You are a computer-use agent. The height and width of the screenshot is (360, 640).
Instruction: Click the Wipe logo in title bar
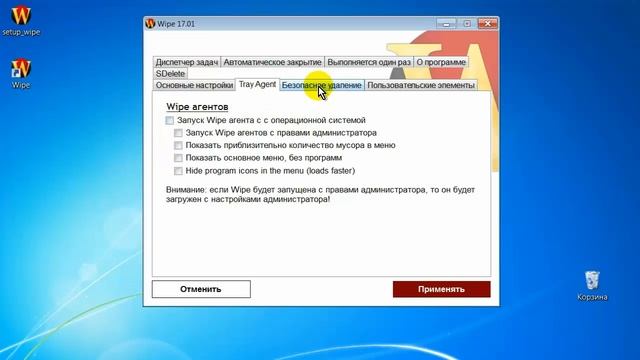[150, 24]
